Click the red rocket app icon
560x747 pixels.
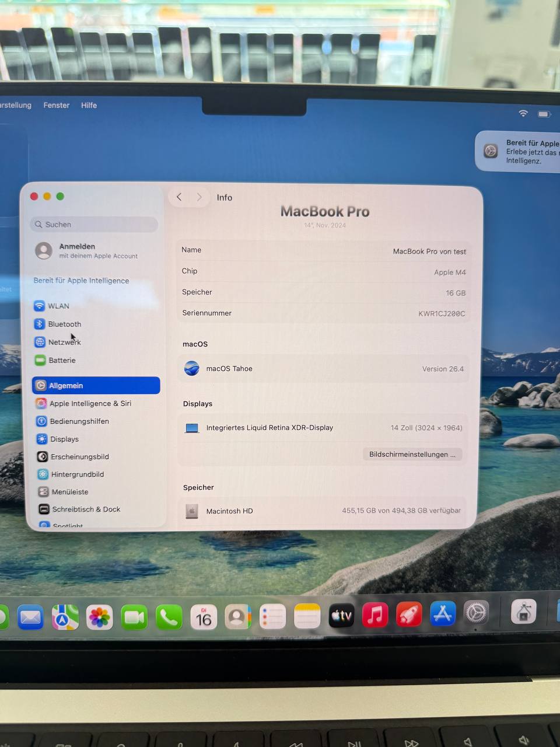(x=409, y=615)
